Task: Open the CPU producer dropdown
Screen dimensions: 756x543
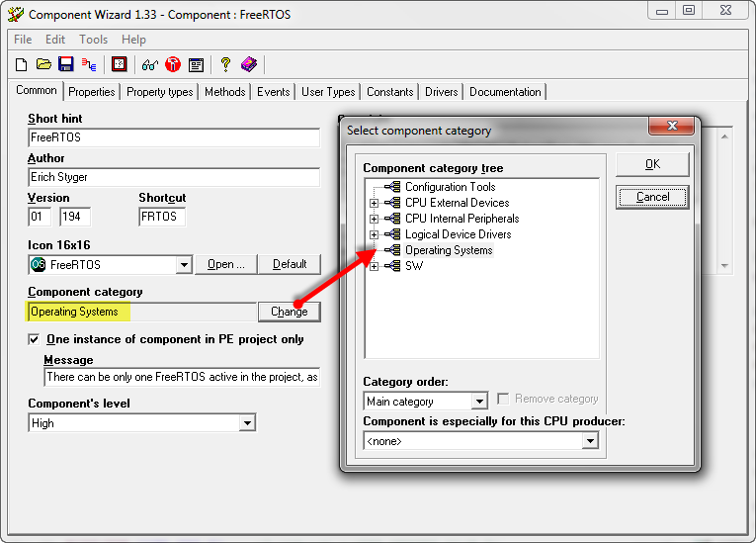Action: coord(590,441)
